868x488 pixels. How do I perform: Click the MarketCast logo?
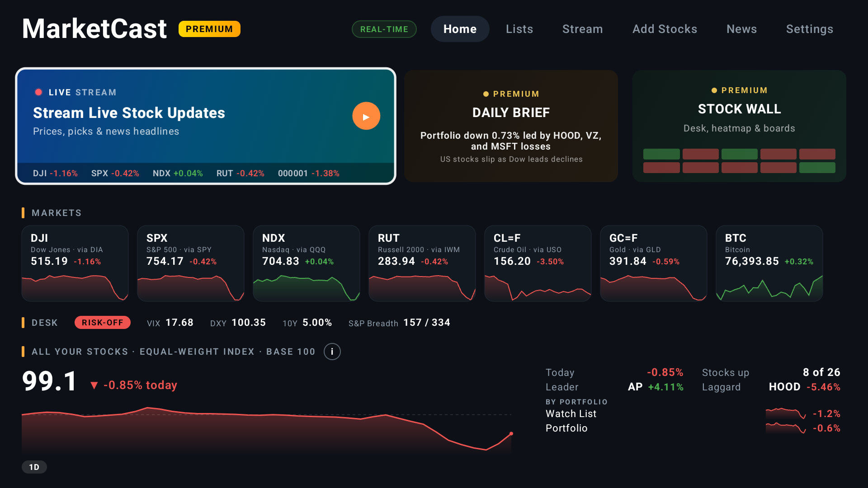point(94,29)
